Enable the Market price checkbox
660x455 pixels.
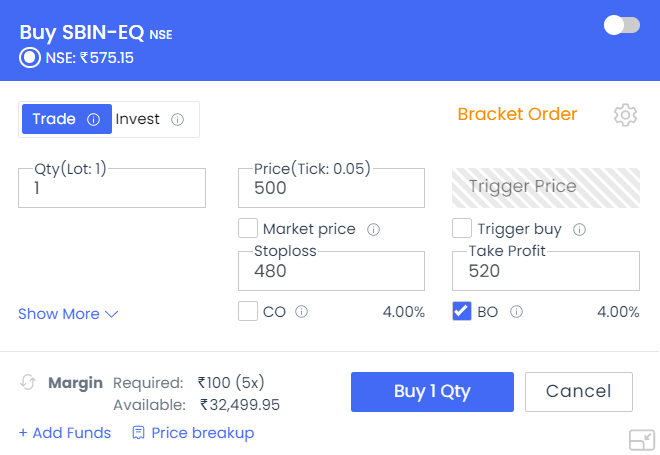[x=248, y=228]
